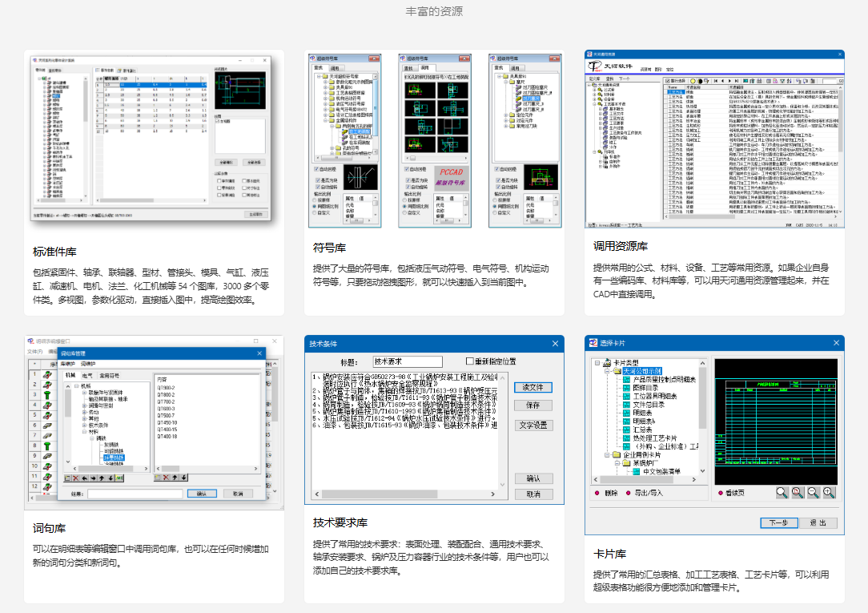Tick the 重新指定位置 checkbox
Viewport: 868px width, 613px height.
tap(469, 361)
